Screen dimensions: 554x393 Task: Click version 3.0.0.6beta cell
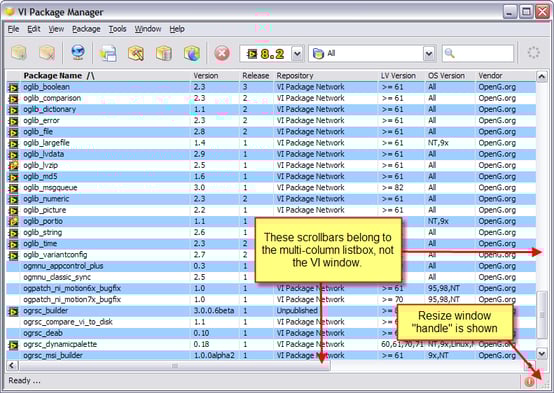pyautogui.click(x=214, y=311)
